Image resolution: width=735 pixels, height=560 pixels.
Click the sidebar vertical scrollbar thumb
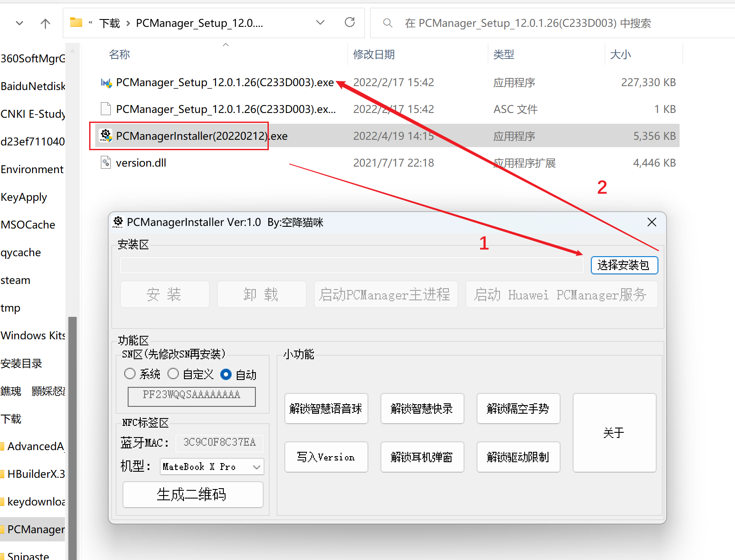pyautogui.click(x=73, y=438)
